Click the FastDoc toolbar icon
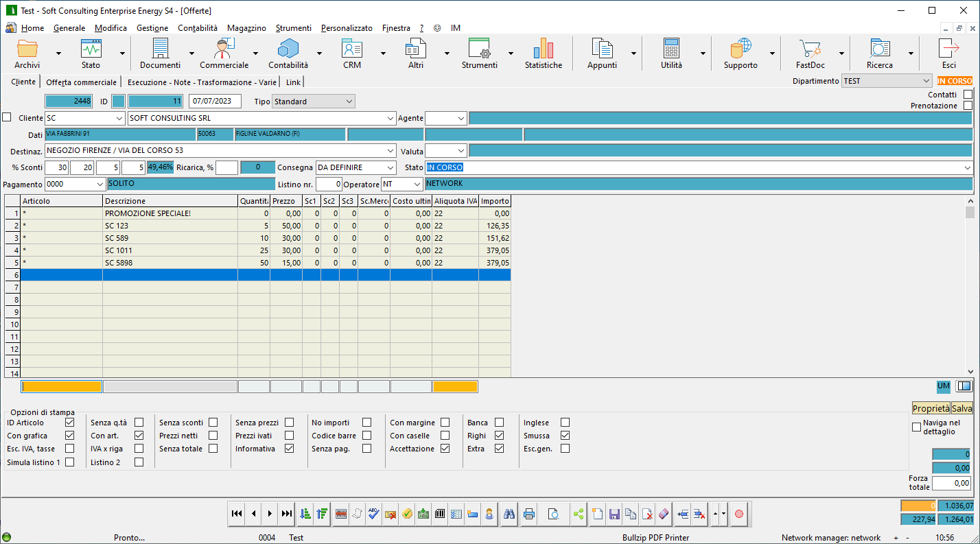This screenshot has width=980, height=544. click(x=810, y=54)
